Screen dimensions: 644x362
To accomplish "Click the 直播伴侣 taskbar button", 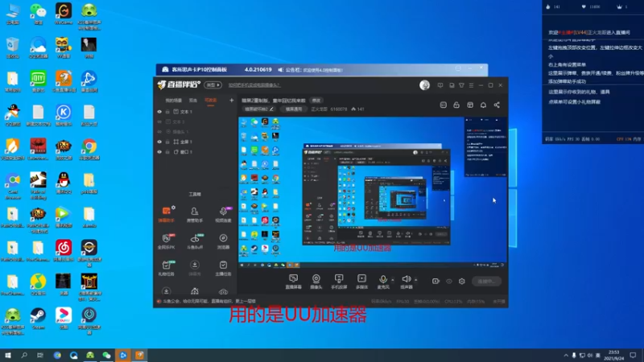I will [x=139, y=355].
